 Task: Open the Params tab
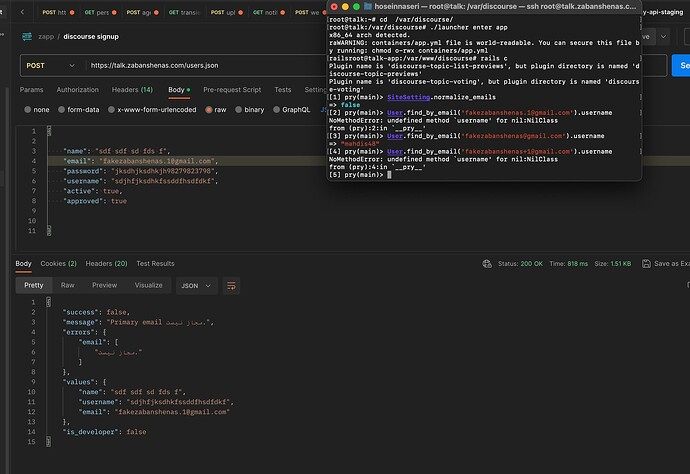(31, 90)
